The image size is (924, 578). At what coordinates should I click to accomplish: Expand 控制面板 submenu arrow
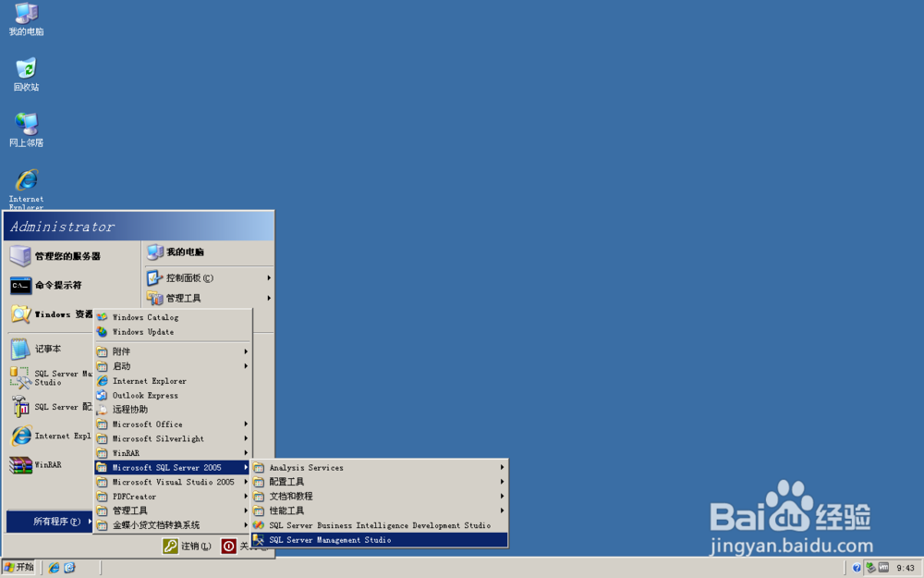coord(269,277)
